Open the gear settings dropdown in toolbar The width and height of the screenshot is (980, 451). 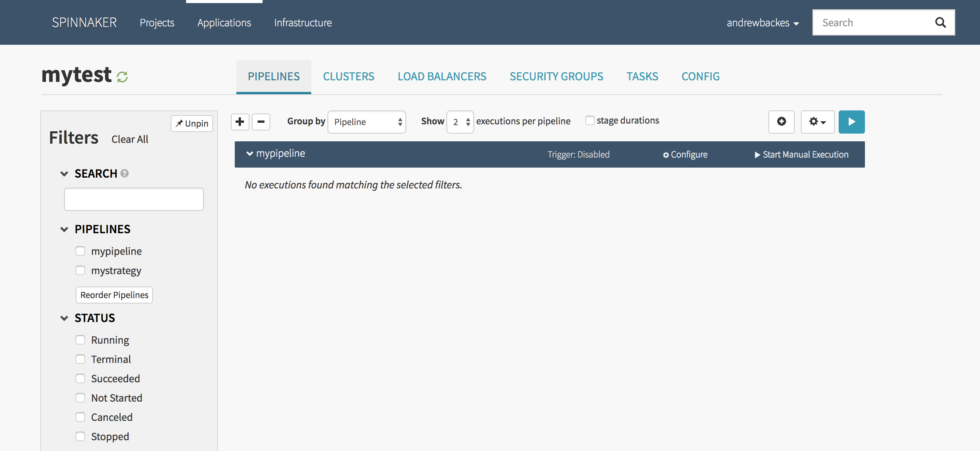coord(817,122)
